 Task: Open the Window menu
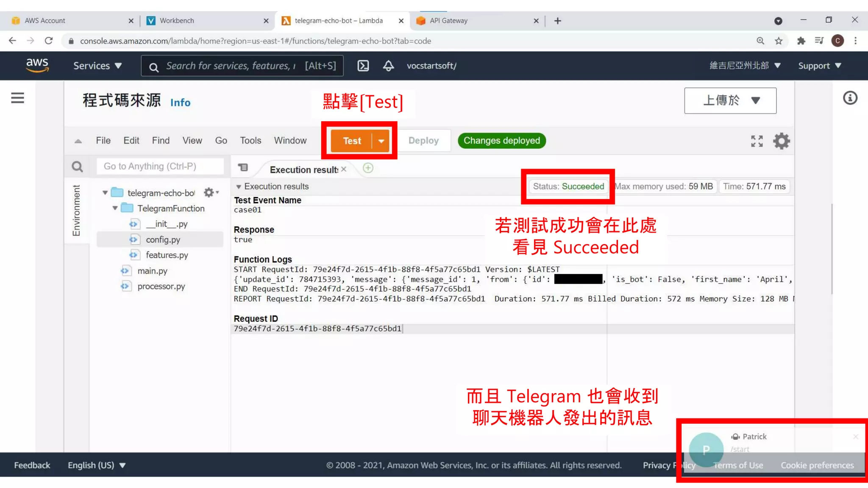tap(290, 141)
